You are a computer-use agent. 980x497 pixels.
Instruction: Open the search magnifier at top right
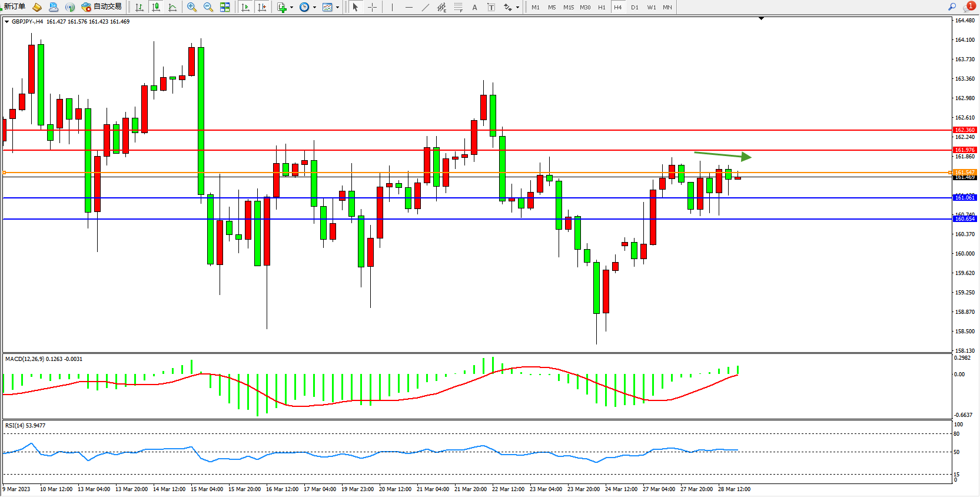952,7
